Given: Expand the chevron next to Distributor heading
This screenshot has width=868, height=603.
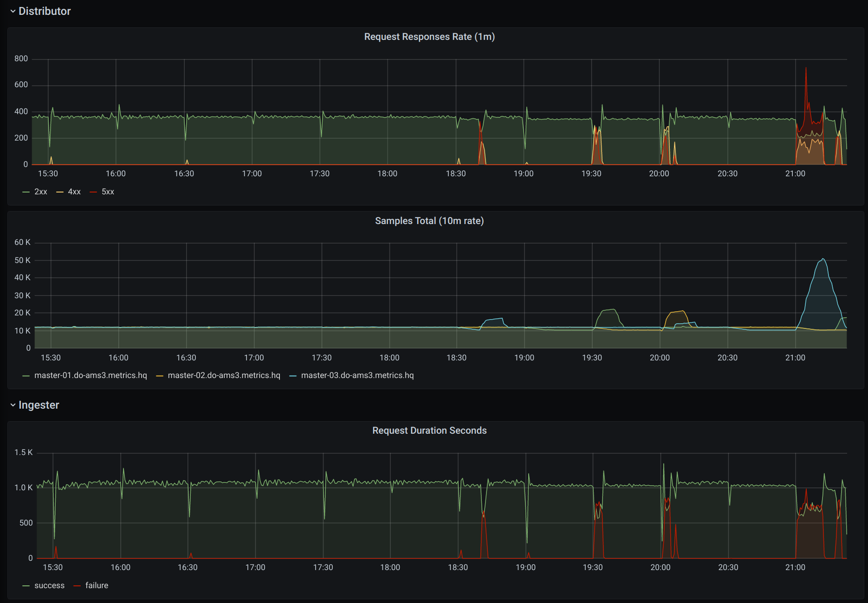Looking at the screenshot, I should (x=13, y=11).
